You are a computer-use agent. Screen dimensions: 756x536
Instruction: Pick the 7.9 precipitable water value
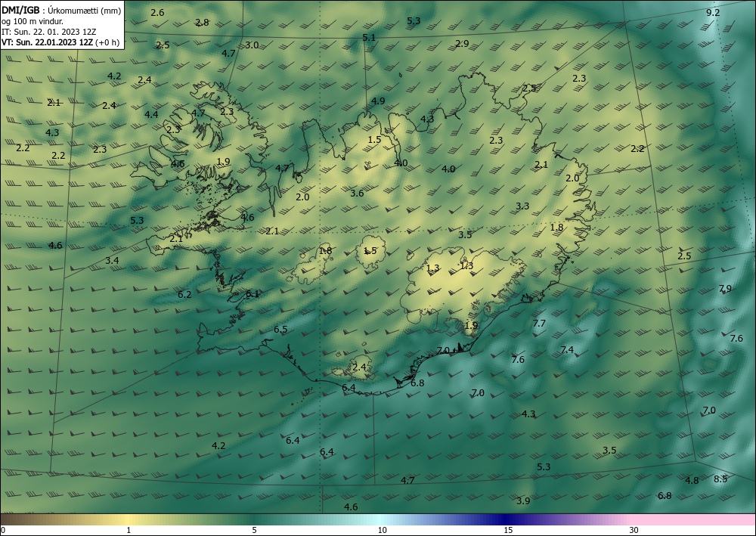pyautogui.click(x=725, y=289)
